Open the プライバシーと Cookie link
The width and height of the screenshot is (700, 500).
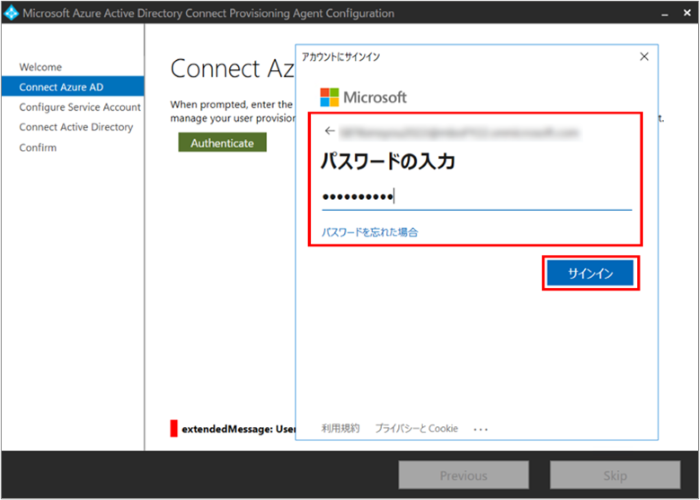pyautogui.click(x=416, y=428)
